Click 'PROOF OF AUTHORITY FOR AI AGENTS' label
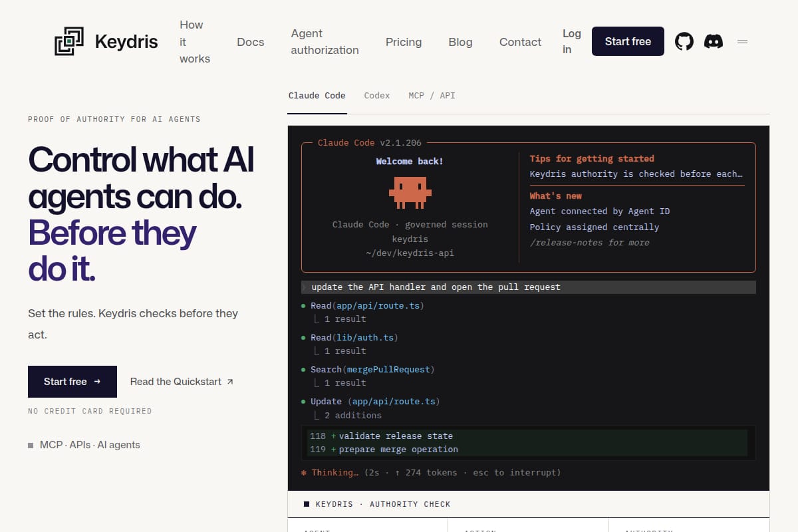The height and width of the screenshot is (532, 798). pyautogui.click(x=114, y=119)
